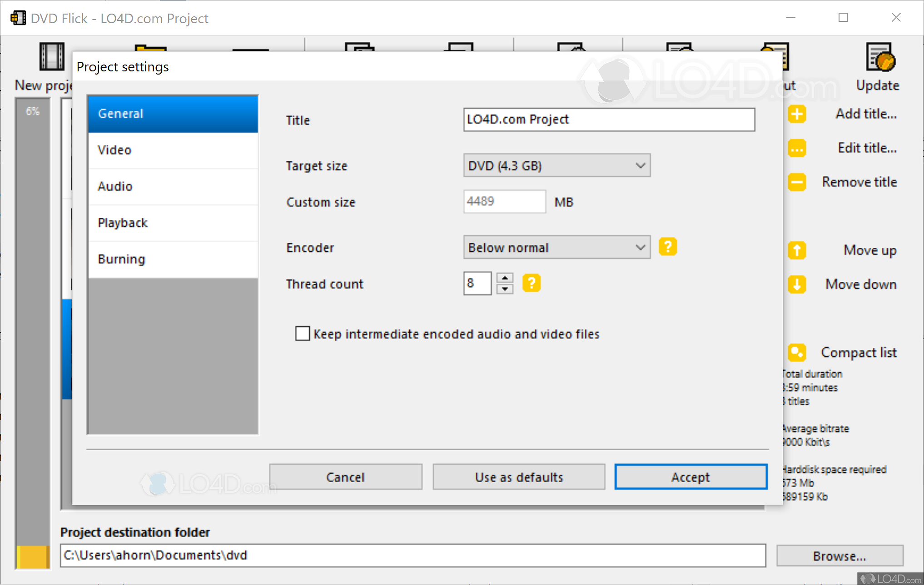Increase Thread count with up arrow
Image resolution: width=924 pixels, height=585 pixels.
click(505, 278)
